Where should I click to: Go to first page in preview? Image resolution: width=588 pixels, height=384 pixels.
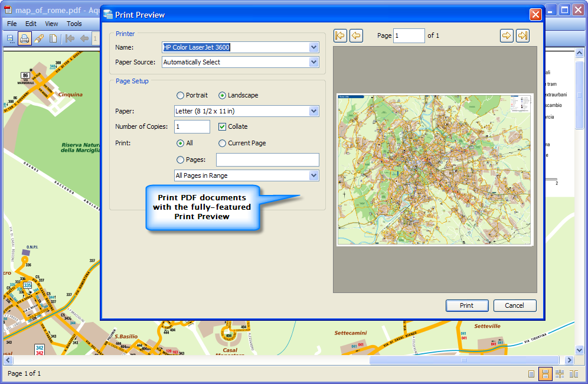[340, 36]
